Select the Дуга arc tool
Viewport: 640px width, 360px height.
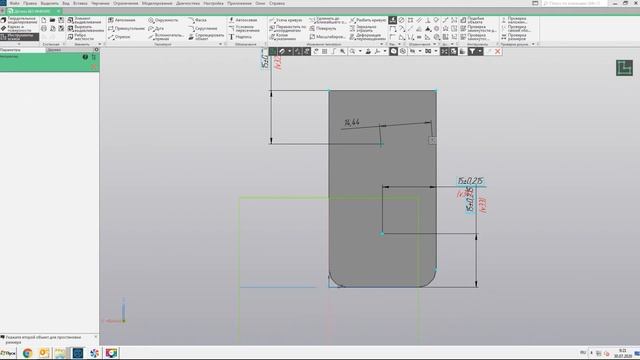pyautogui.click(x=156, y=29)
